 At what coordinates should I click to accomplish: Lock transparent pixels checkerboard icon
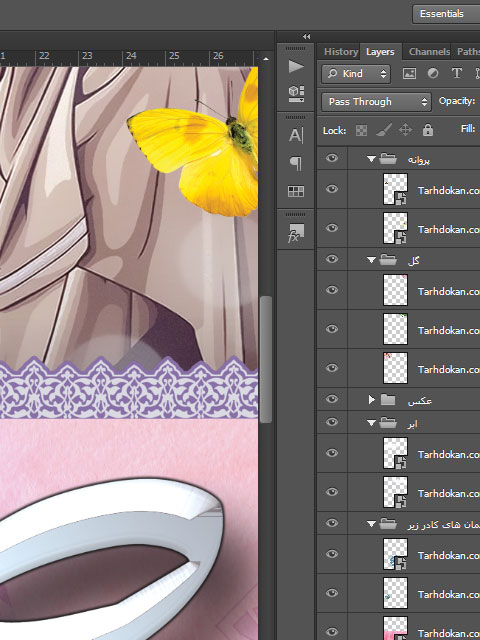[361, 130]
